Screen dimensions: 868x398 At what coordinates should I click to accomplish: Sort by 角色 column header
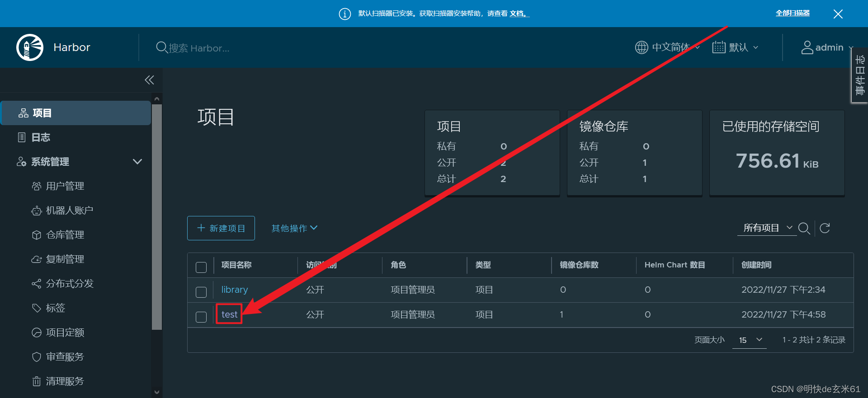coord(398,265)
